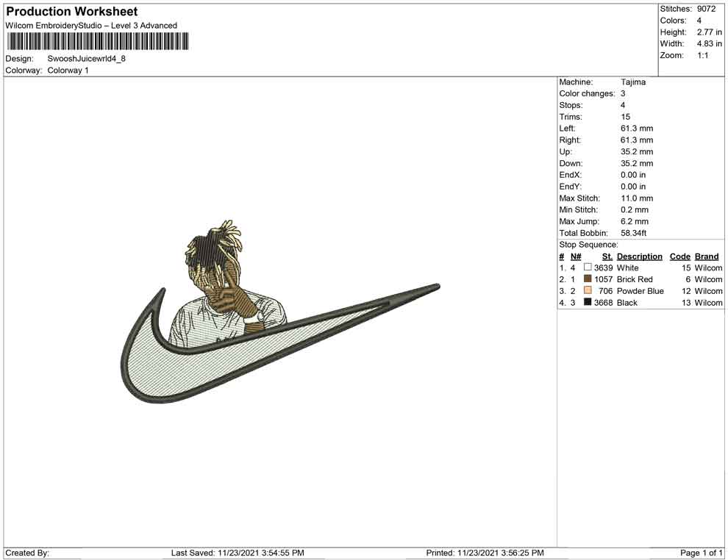Click 'Wilcom EmbroideryStudio – Level 3 Advanced' text
Screen dimensions: 728x560
pos(91,26)
